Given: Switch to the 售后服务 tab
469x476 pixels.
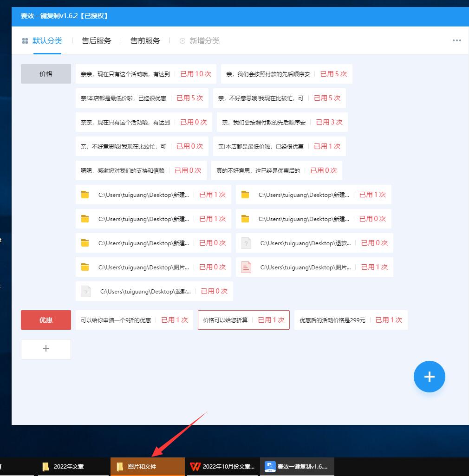Looking at the screenshot, I should (x=96, y=40).
